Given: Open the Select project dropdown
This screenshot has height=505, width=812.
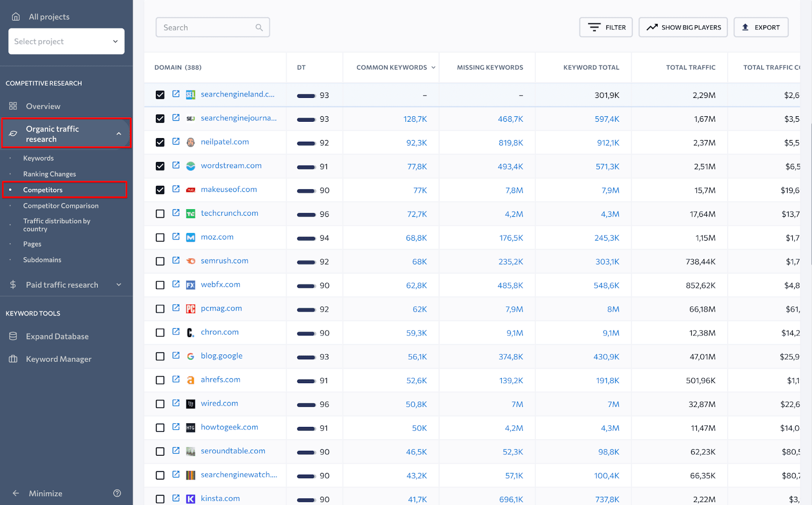Looking at the screenshot, I should 66,41.
